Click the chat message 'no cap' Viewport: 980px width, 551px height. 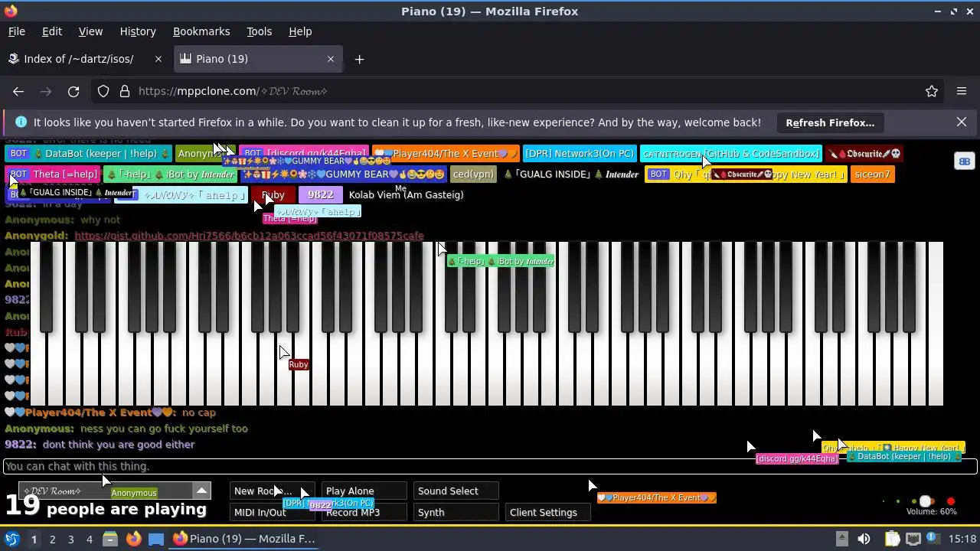pos(199,412)
